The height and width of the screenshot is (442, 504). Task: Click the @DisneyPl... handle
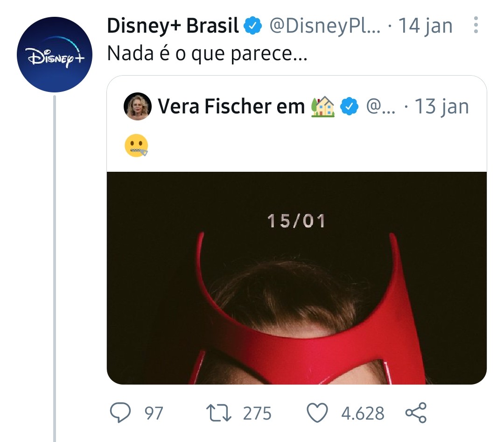point(325,26)
